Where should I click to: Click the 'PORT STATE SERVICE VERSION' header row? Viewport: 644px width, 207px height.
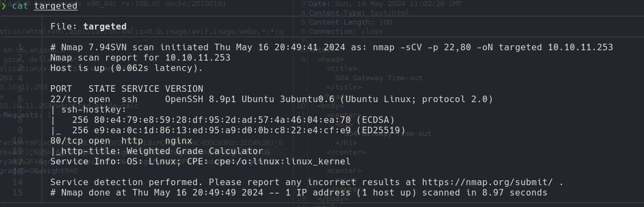[127, 88]
